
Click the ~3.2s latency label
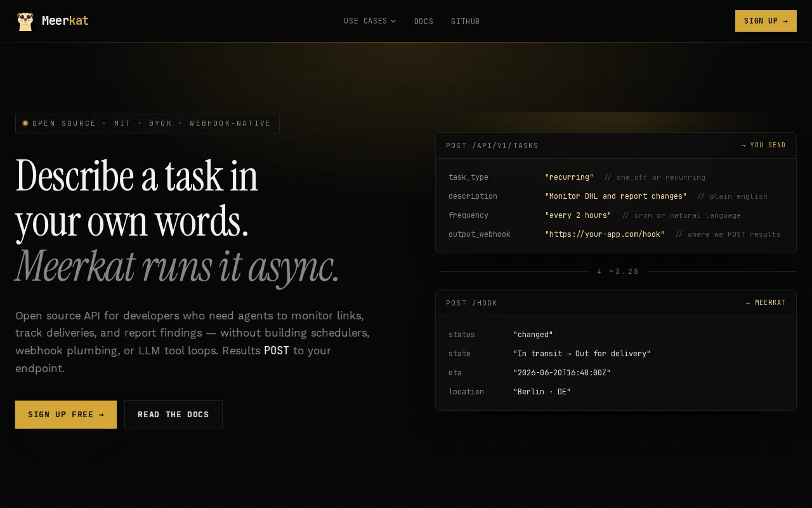pyautogui.click(x=624, y=271)
